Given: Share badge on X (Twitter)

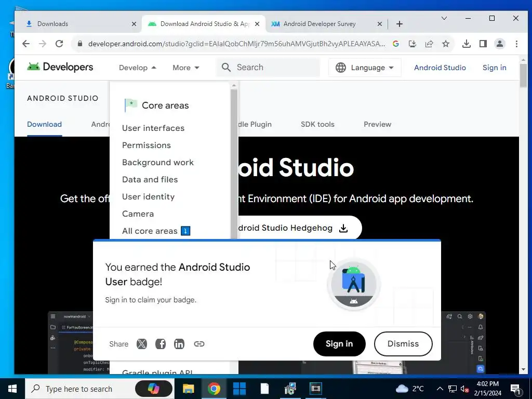Looking at the screenshot, I should point(141,344).
